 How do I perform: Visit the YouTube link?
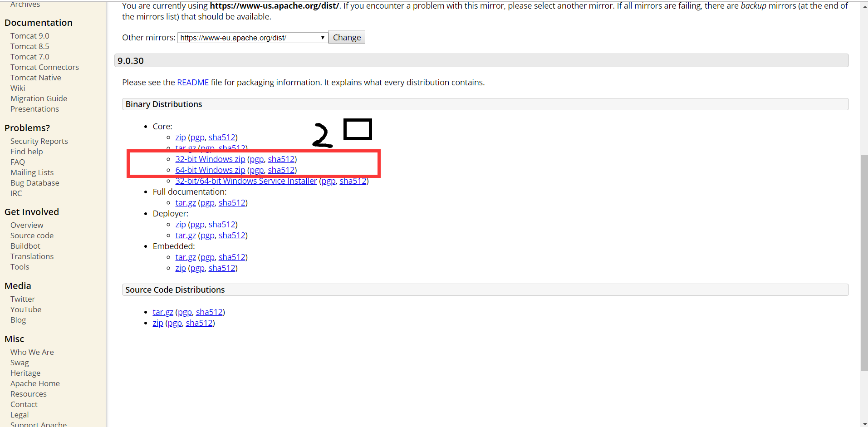coord(26,309)
